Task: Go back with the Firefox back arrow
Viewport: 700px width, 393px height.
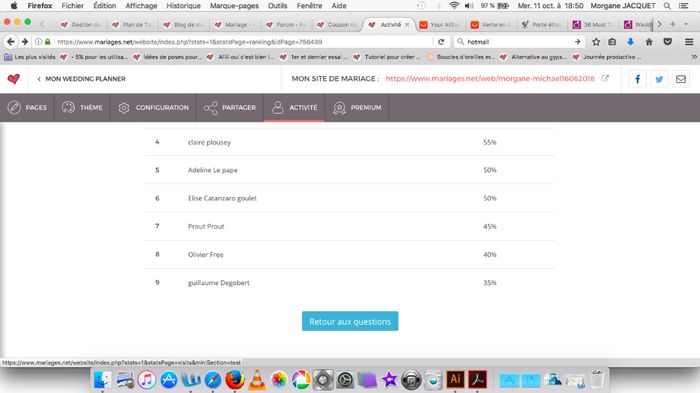Action: pos(11,42)
